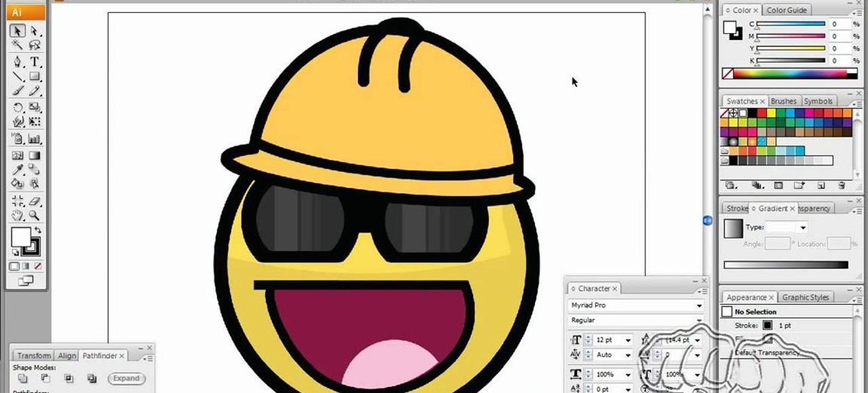Set paint mode to None button
The width and height of the screenshot is (868, 393).
tap(37, 266)
